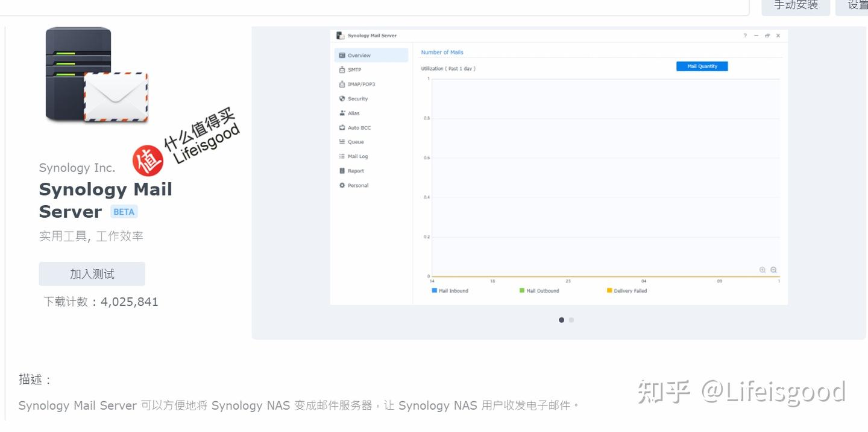Viewport: 868px width, 432px height.
Task: Click the IMAP/POP3 sidebar icon
Action: click(x=342, y=84)
